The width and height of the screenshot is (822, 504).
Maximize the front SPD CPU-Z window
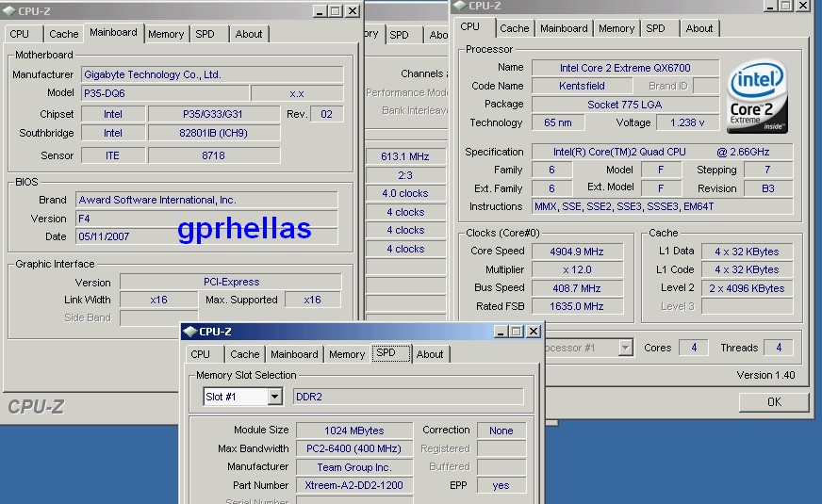tap(517, 331)
